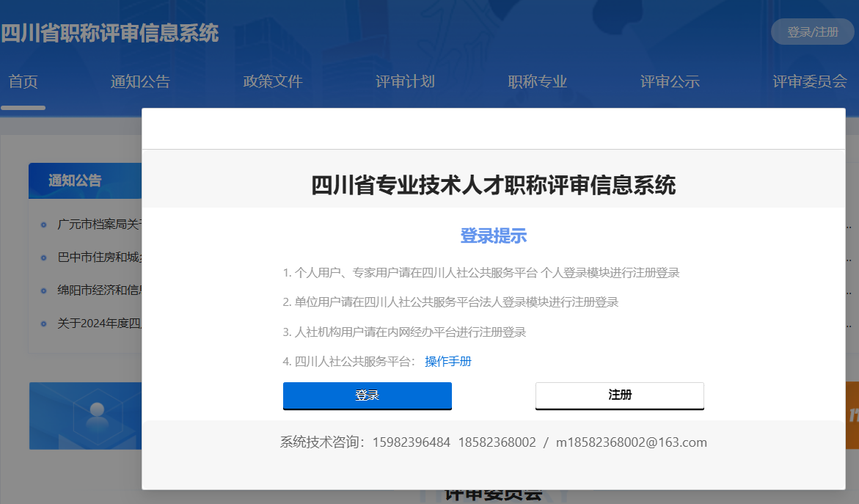Click the 通知公告 panel header
This screenshot has height=504, width=859.
click(85, 180)
